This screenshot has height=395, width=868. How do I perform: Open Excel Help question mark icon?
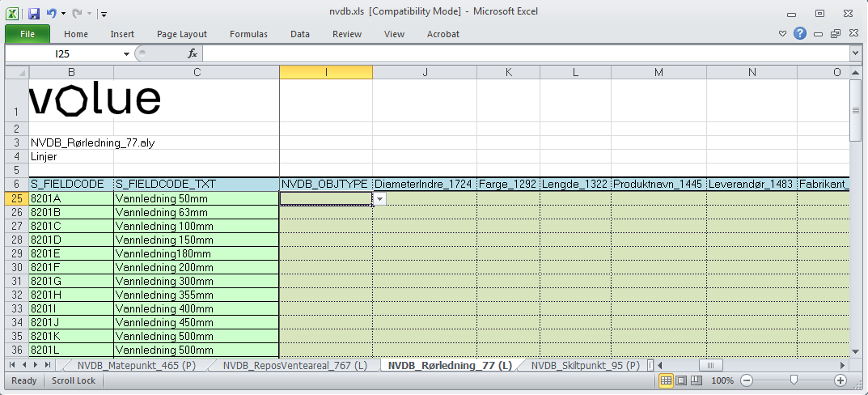point(800,33)
